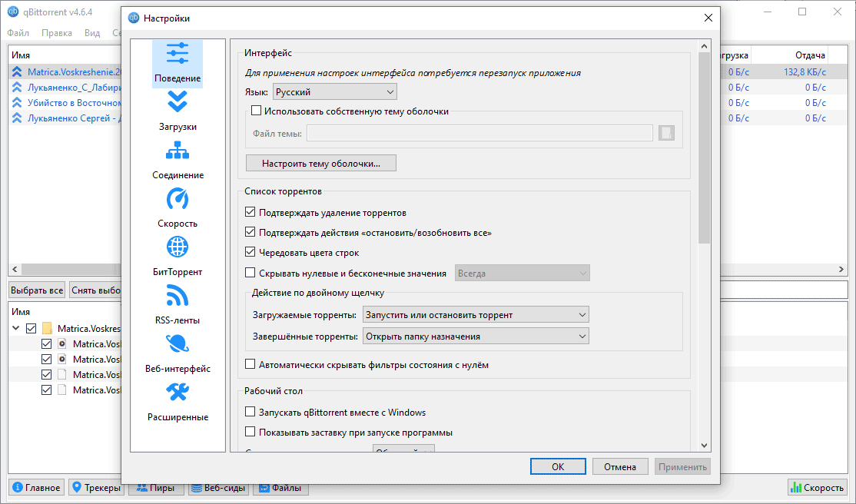Image resolution: width=856 pixels, height=504 pixels.
Task: Switch to the Трекеры tab
Action: click(95, 488)
